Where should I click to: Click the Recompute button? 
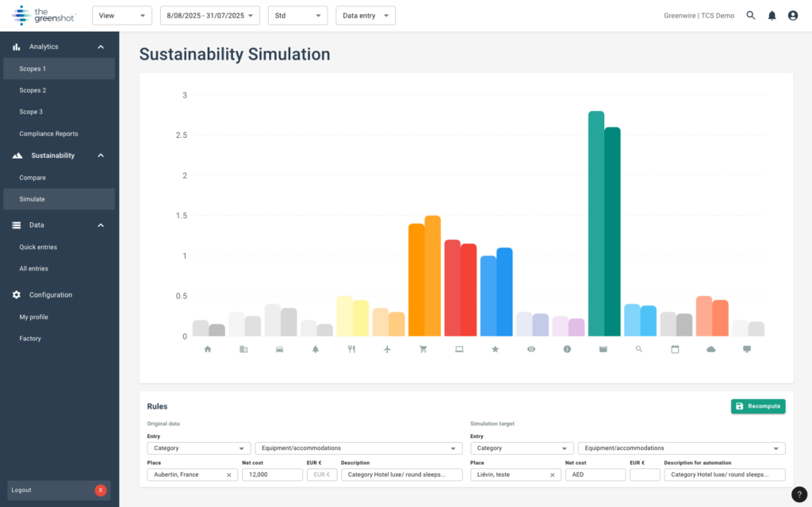[758, 406]
